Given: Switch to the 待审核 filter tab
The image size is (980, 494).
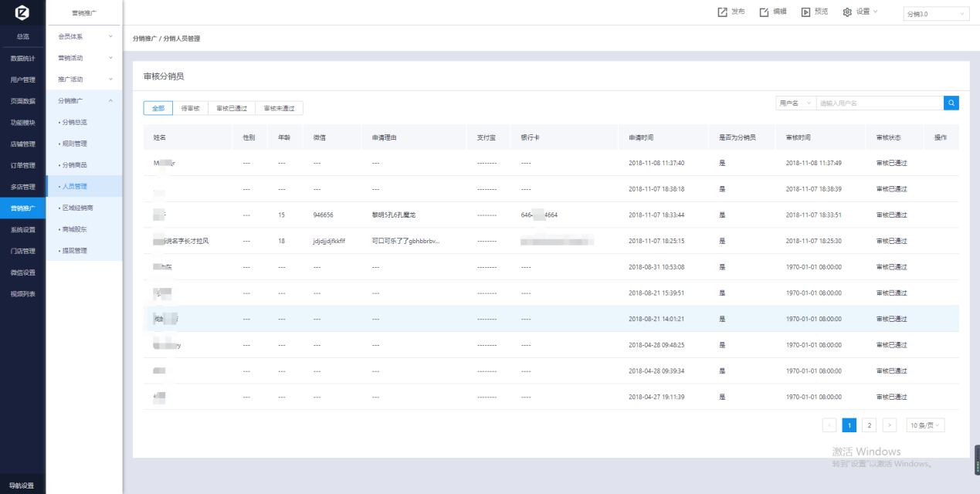Looking at the screenshot, I should (190, 109).
